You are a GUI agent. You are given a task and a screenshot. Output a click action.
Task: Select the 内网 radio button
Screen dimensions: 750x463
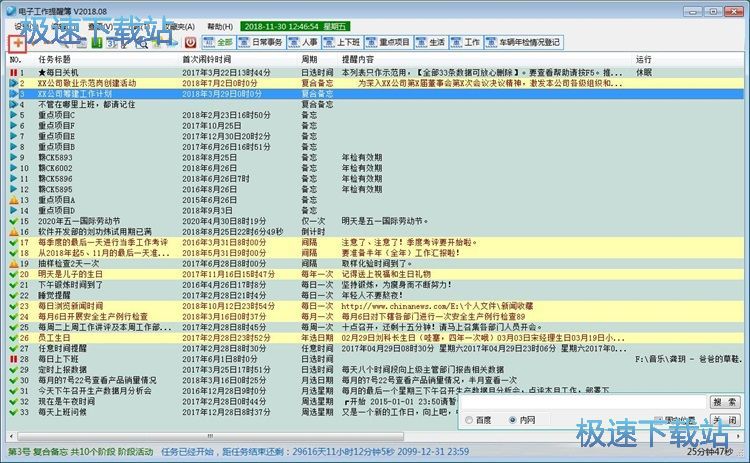tap(513, 420)
